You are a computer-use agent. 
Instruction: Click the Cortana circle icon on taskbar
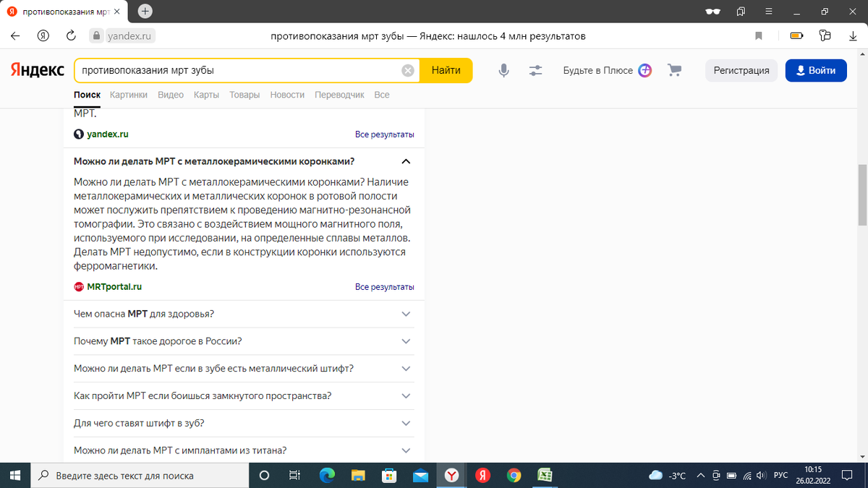click(264, 475)
